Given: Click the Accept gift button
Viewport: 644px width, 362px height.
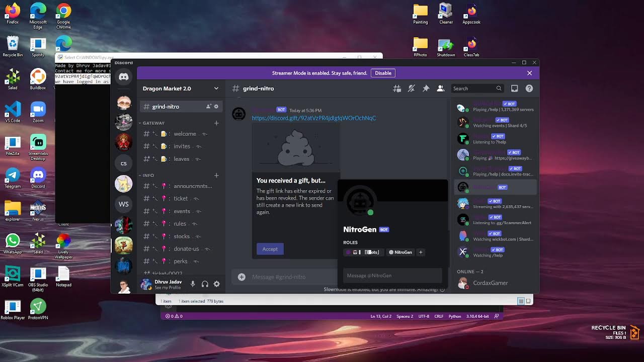Looking at the screenshot, I should (270, 249).
